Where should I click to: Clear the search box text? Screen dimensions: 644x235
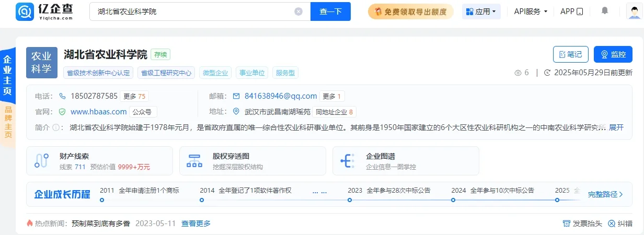(298, 11)
